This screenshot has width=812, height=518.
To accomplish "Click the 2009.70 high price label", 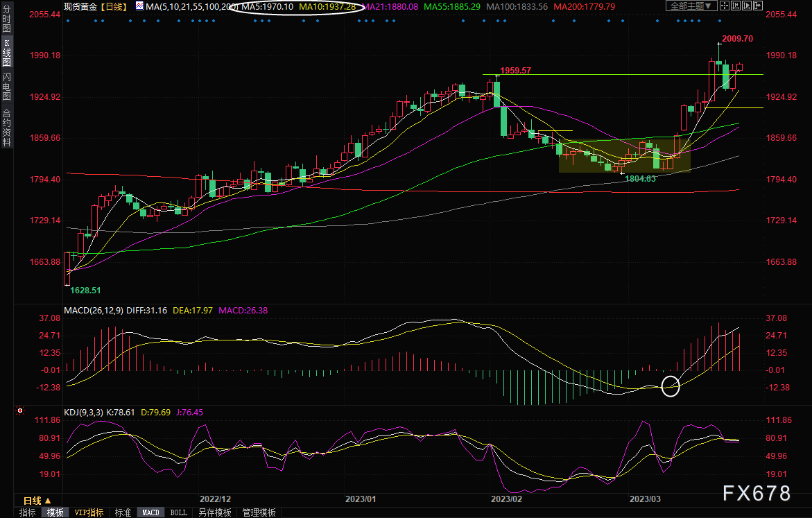I will pyautogui.click(x=737, y=38).
